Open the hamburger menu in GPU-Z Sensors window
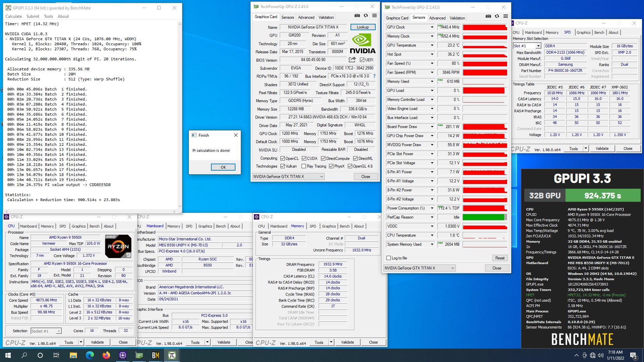The image size is (644, 362). pyautogui.click(x=506, y=16)
